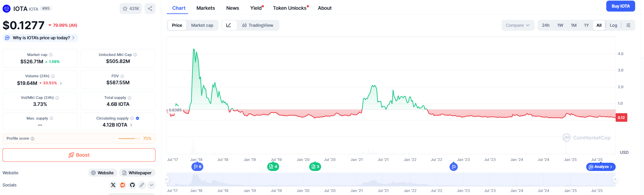Open the Token Unlocks tab
Image resolution: width=644 pixels, height=195 pixels.
click(x=290, y=8)
